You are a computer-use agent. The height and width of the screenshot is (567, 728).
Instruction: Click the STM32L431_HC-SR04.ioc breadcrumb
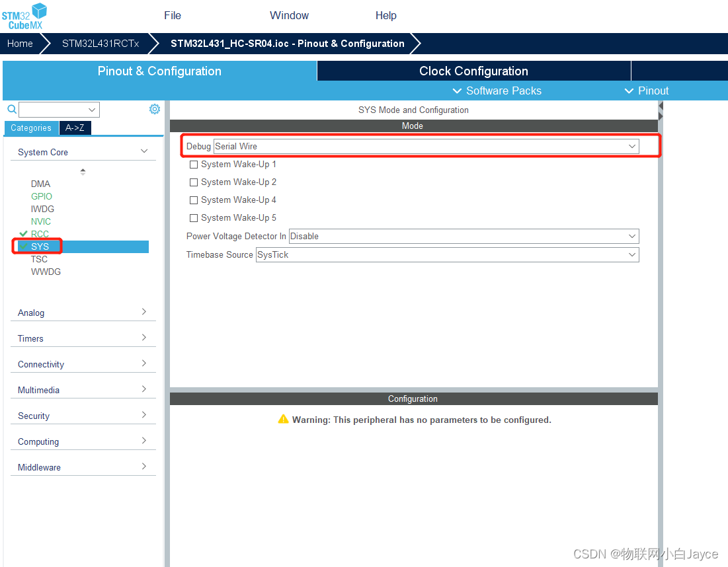point(288,44)
